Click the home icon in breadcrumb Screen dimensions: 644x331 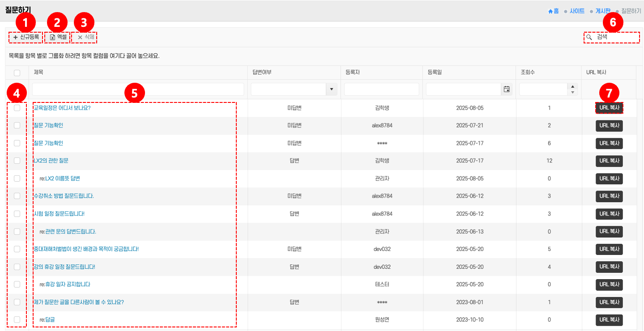click(x=551, y=11)
